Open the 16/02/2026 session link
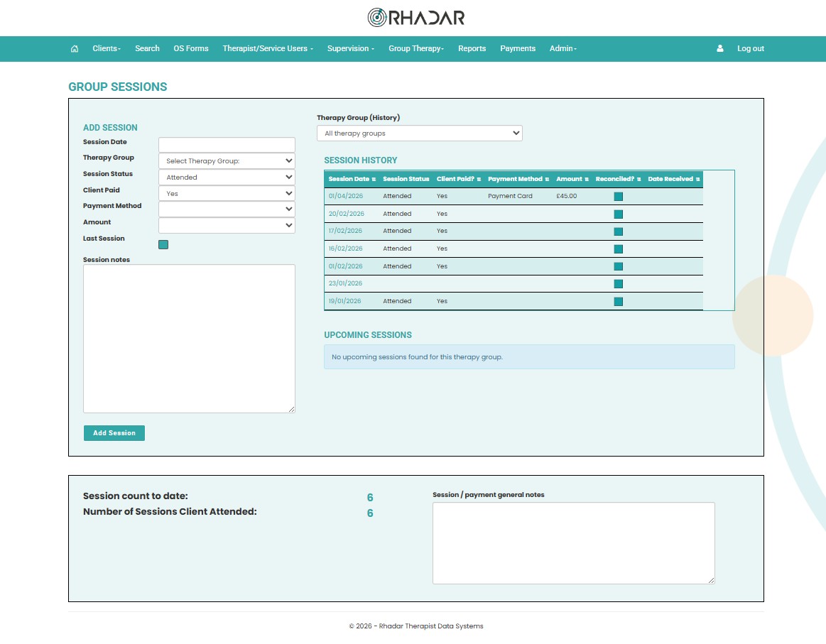826x644 pixels. pyautogui.click(x=346, y=249)
